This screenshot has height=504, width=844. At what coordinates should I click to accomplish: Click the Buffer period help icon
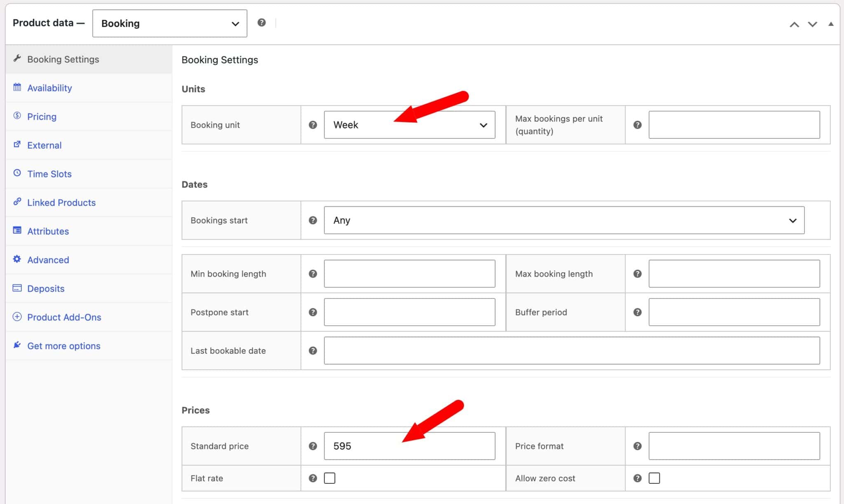click(637, 312)
